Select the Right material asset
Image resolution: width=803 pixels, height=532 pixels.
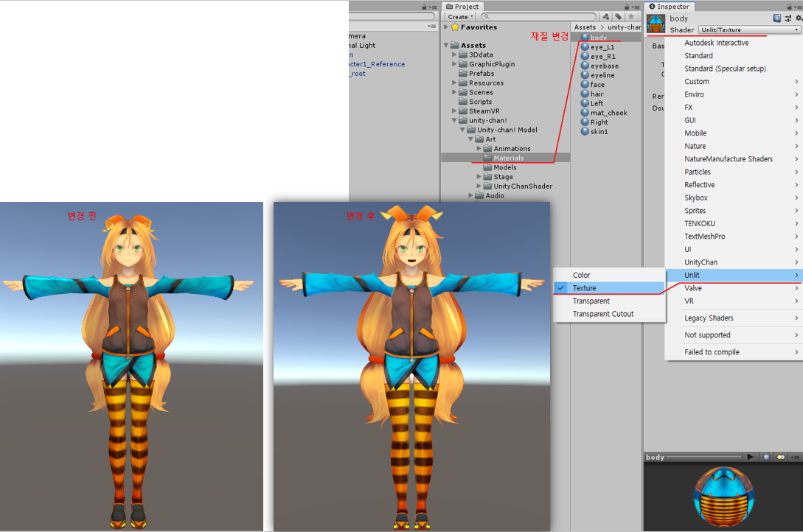coord(594,122)
